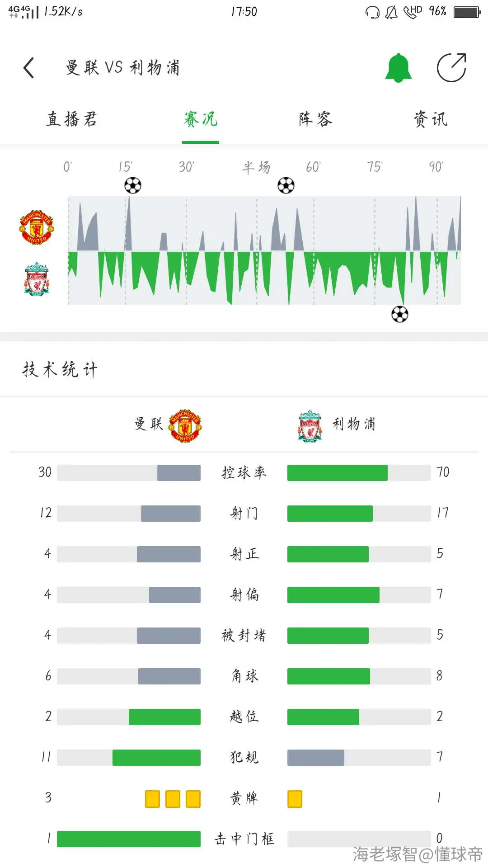Tap the Liverpool crest in statistics header
Screen dimensions: 488x868
pyautogui.click(x=310, y=425)
